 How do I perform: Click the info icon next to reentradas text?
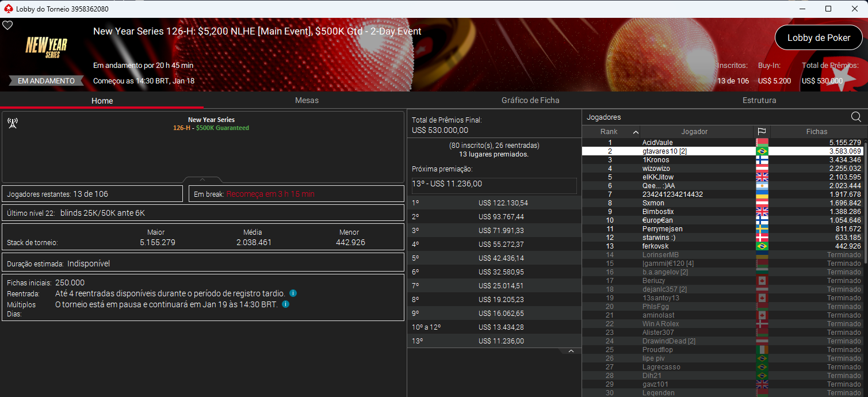(293, 293)
